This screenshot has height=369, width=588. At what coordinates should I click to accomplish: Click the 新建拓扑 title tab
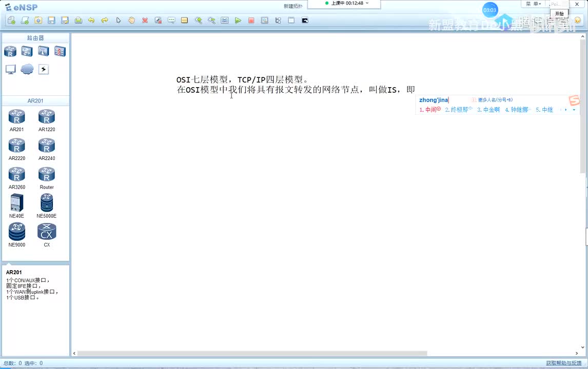coord(293,6)
